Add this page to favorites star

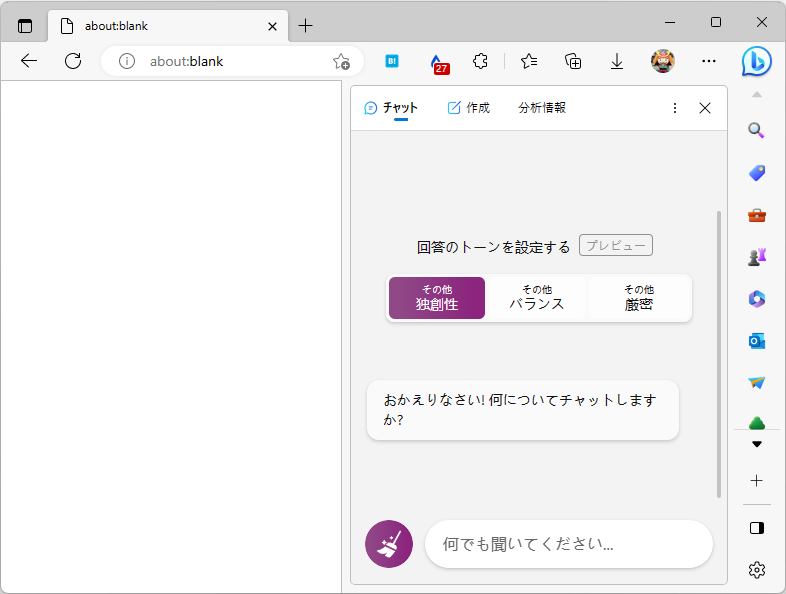click(x=341, y=61)
